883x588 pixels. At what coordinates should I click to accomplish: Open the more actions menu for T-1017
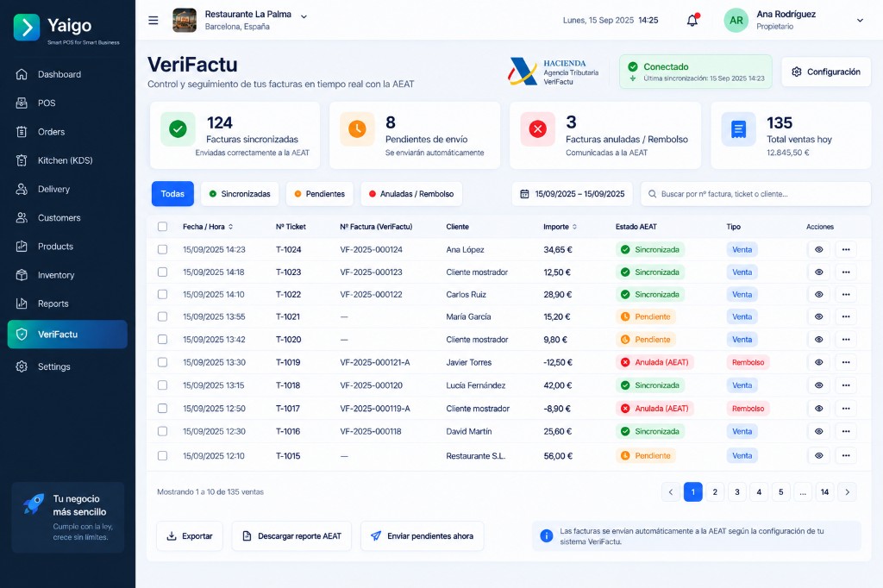pyautogui.click(x=846, y=409)
